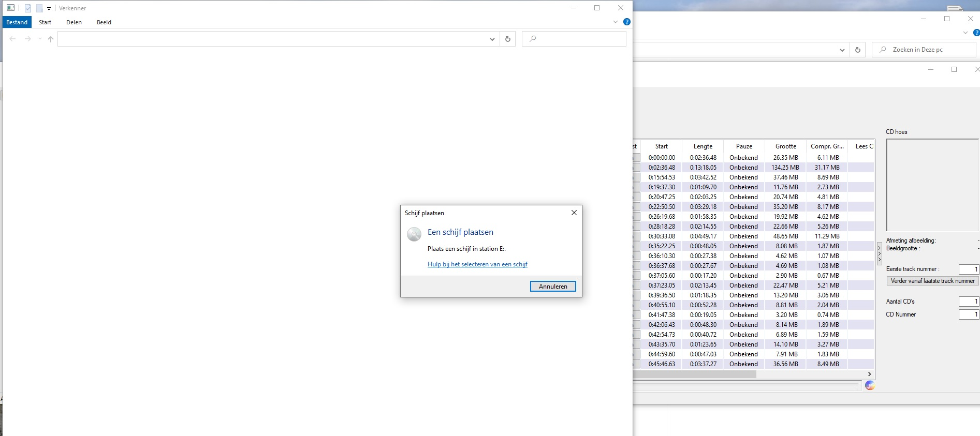Click the properties checkmark quick access icon
The height and width of the screenshot is (436, 980).
28,8
